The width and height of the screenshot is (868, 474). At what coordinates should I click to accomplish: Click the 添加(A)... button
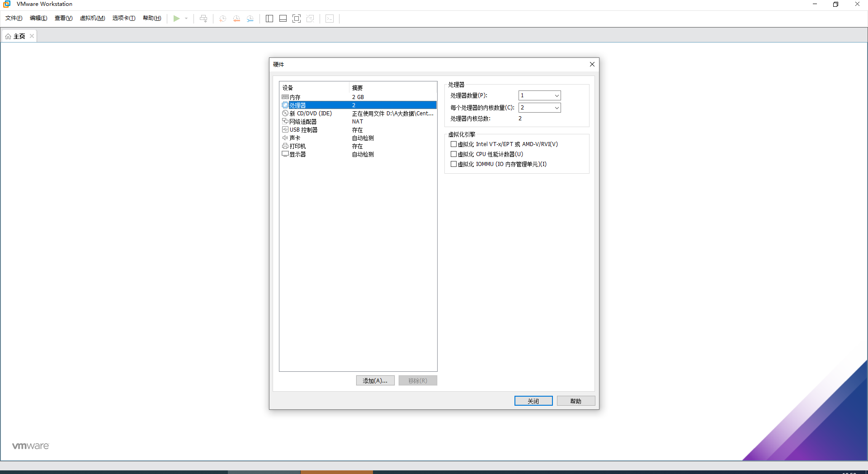point(375,381)
